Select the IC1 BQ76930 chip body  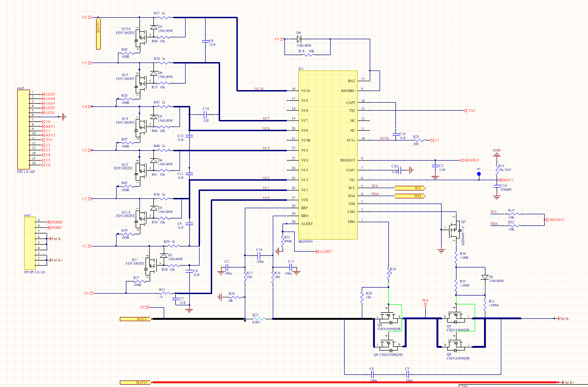coord(328,155)
